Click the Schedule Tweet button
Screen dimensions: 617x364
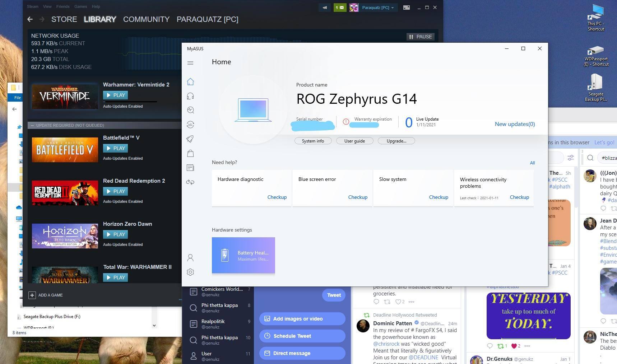click(x=302, y=336)
